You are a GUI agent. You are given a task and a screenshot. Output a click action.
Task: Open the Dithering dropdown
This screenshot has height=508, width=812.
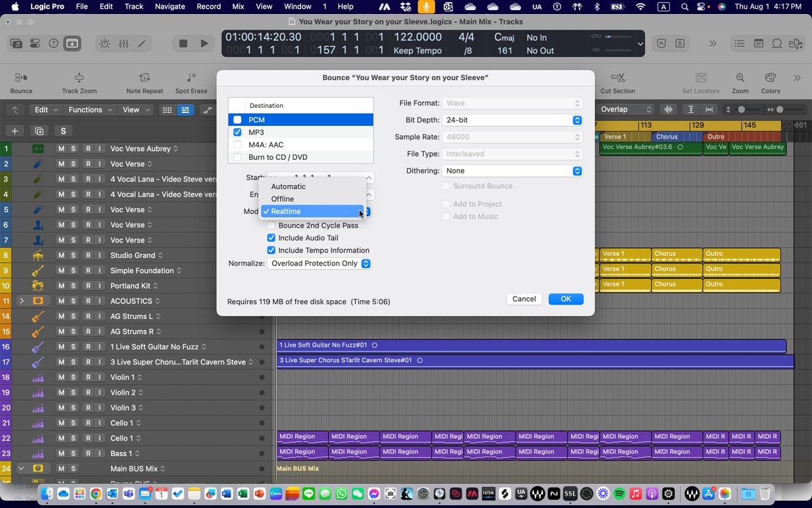point(512,171)
